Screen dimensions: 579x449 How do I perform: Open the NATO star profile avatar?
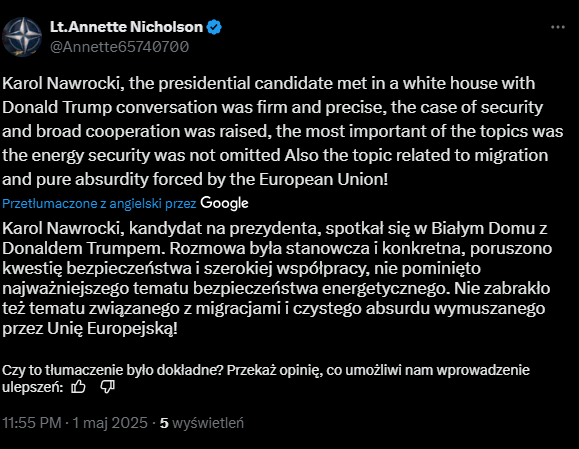point(22,37)
